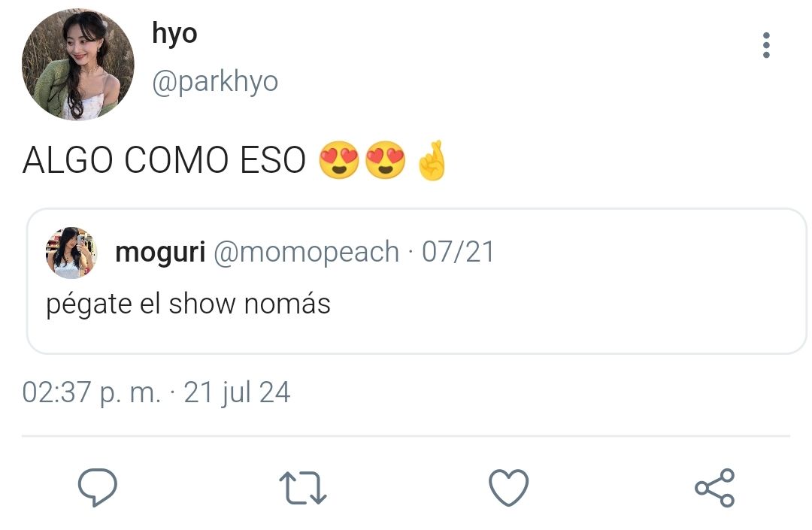Tap the reply speech bubble icon
The width and height of the screenshot is (812, 530).
97,487
